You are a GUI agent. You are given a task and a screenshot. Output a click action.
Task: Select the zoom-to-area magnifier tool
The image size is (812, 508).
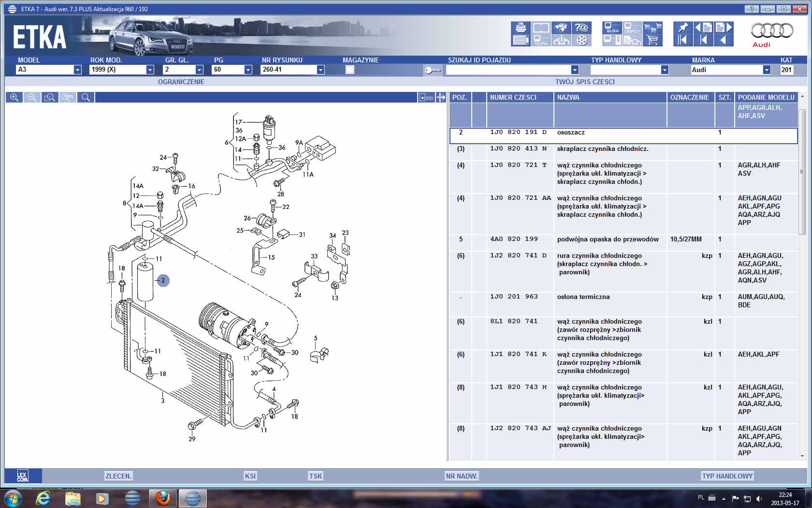tap(50, 97)
